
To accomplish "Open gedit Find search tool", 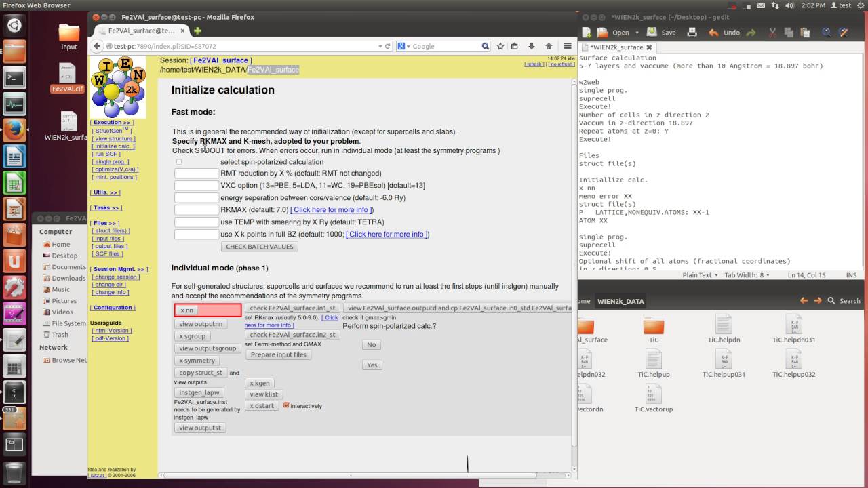I will 827,32.
